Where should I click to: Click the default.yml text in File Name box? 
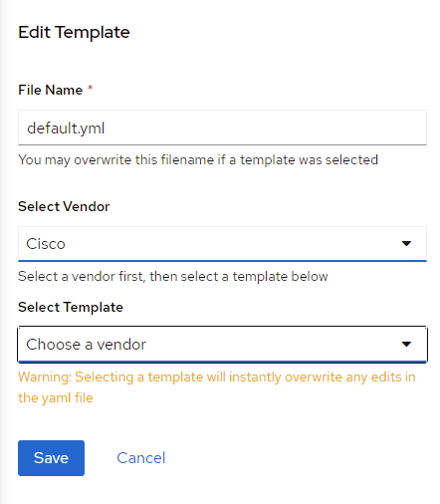[66, 128]
